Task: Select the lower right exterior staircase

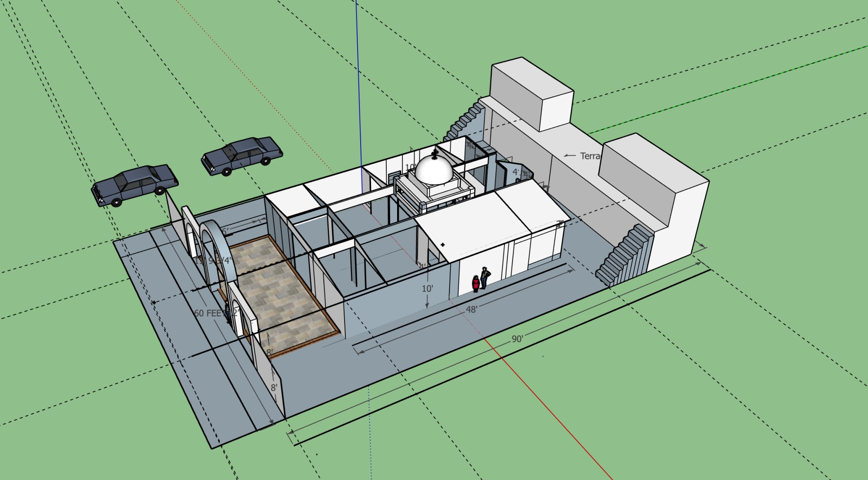Action: tap(625, 256)
